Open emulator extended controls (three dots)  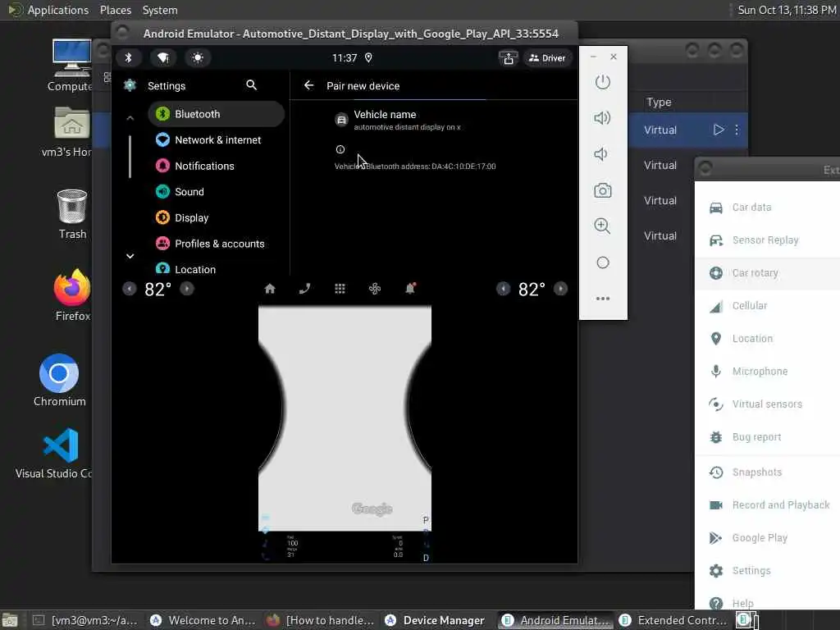click(603, 299)
